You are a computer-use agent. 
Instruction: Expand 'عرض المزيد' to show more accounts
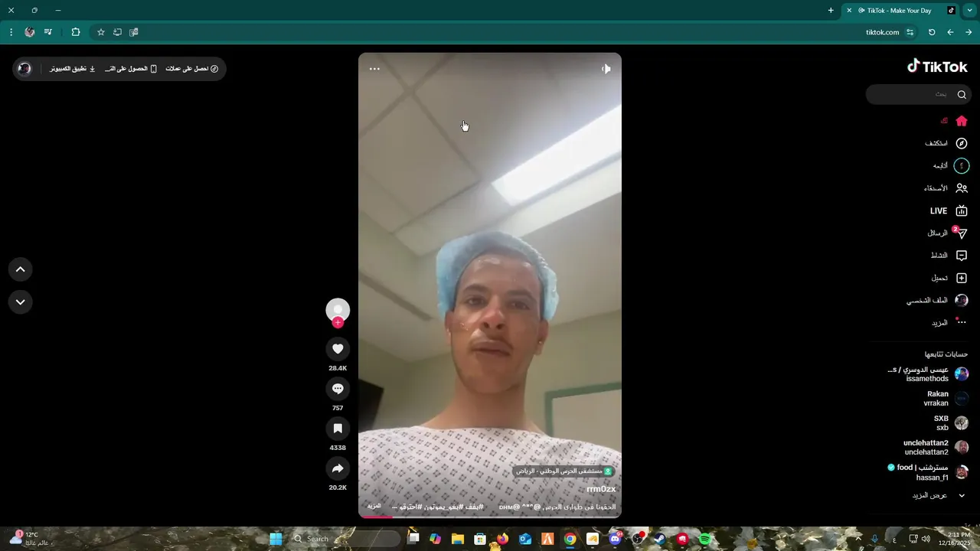939,496
